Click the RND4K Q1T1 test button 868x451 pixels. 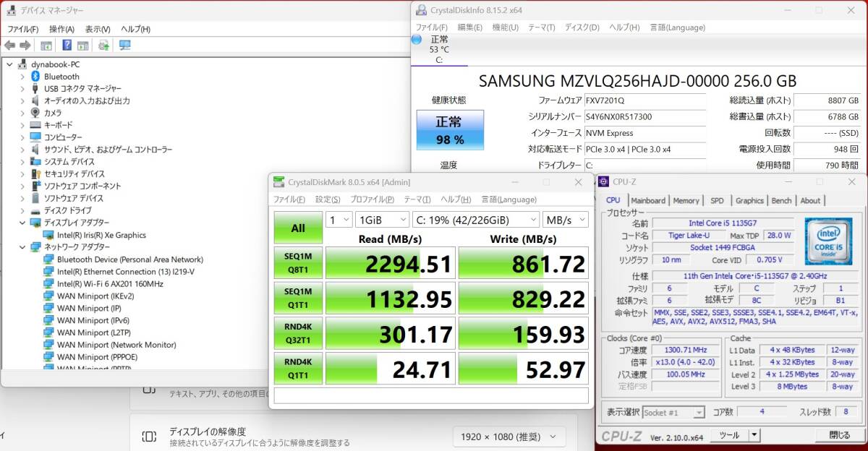(x=298, y=368)
